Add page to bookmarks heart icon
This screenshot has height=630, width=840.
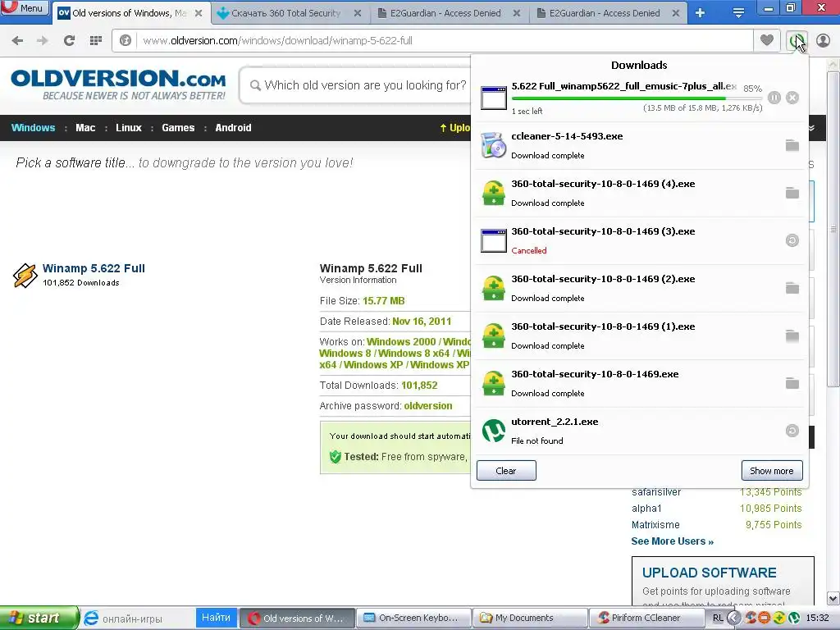(767, 40)
